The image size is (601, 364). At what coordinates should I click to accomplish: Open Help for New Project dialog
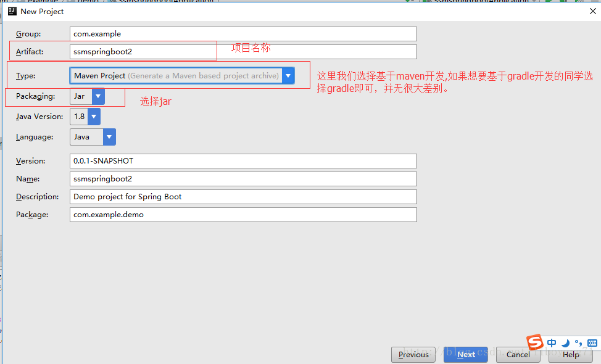click(571, 355)
